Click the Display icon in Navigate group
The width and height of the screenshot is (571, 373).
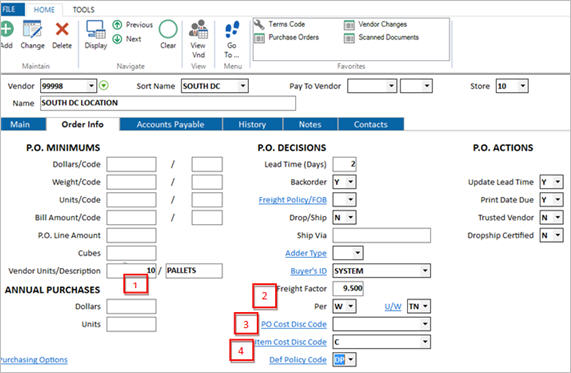tap(96, 29)
